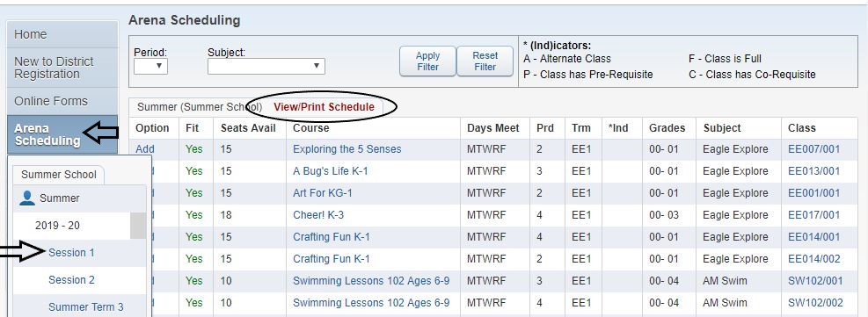Click the Reset Filter button
Viewport: 868px width, 317px height.
[485, 61]
